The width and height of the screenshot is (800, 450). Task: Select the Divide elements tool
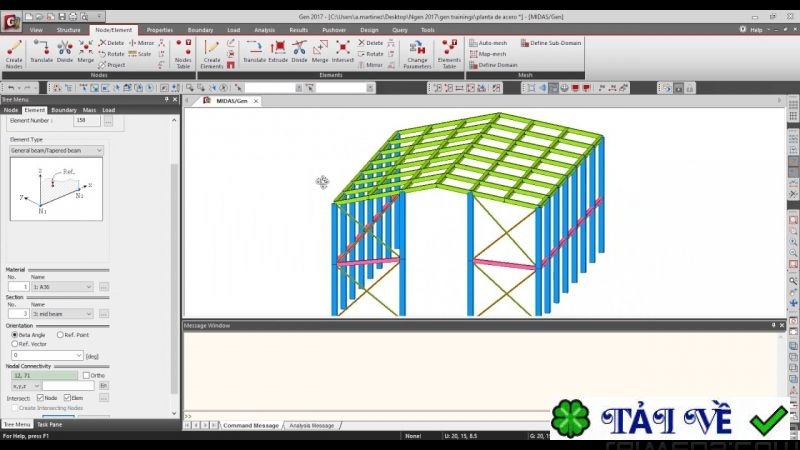tap(299, 52)
